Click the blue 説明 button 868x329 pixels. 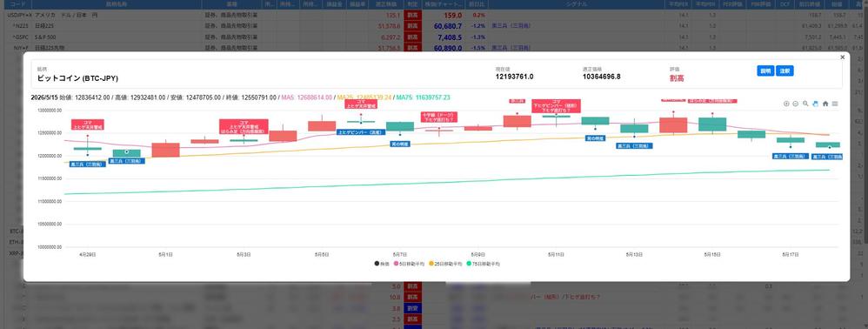765,70
